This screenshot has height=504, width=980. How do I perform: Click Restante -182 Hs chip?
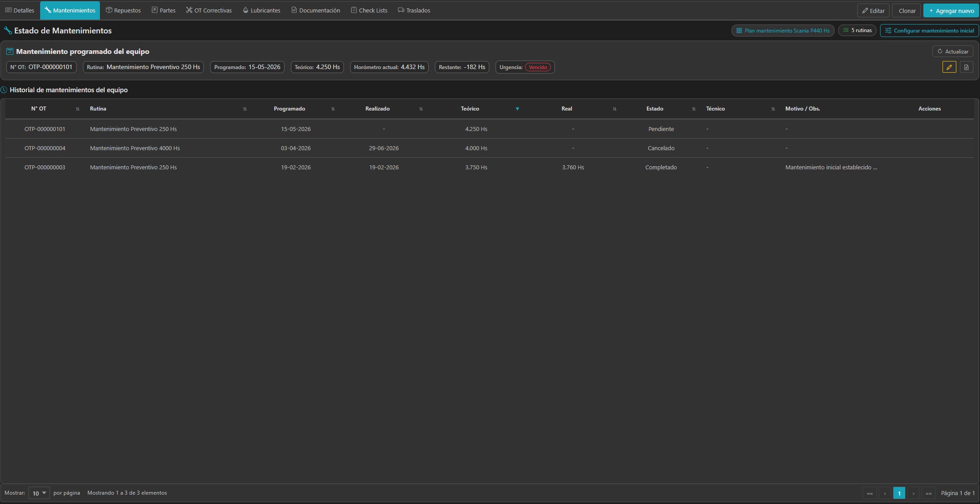pyautogui.click(x=462, y=67)
